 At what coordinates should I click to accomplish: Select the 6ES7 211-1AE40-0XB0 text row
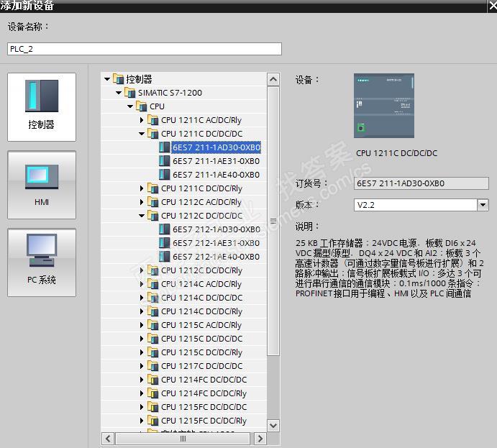216,175
